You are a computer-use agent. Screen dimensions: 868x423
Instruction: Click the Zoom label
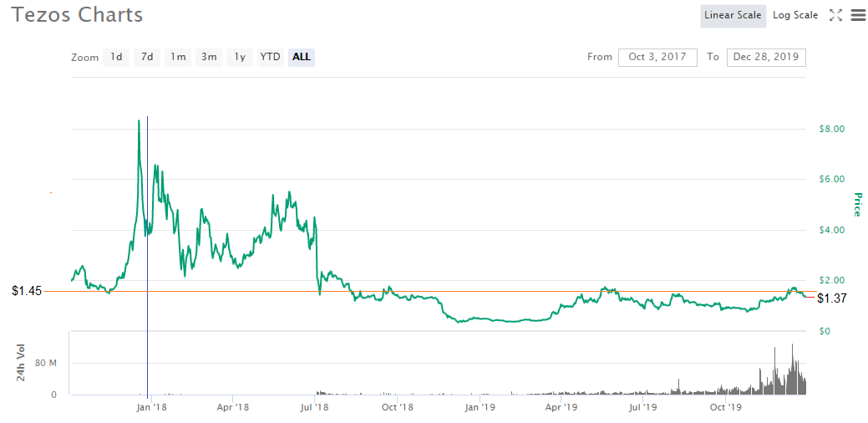tap(84, 58)
